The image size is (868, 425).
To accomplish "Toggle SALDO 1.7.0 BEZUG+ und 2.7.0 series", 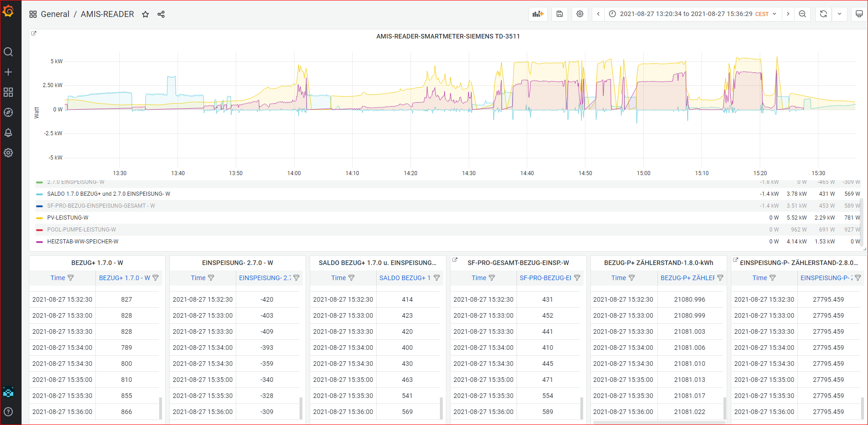I will [108, 194].
